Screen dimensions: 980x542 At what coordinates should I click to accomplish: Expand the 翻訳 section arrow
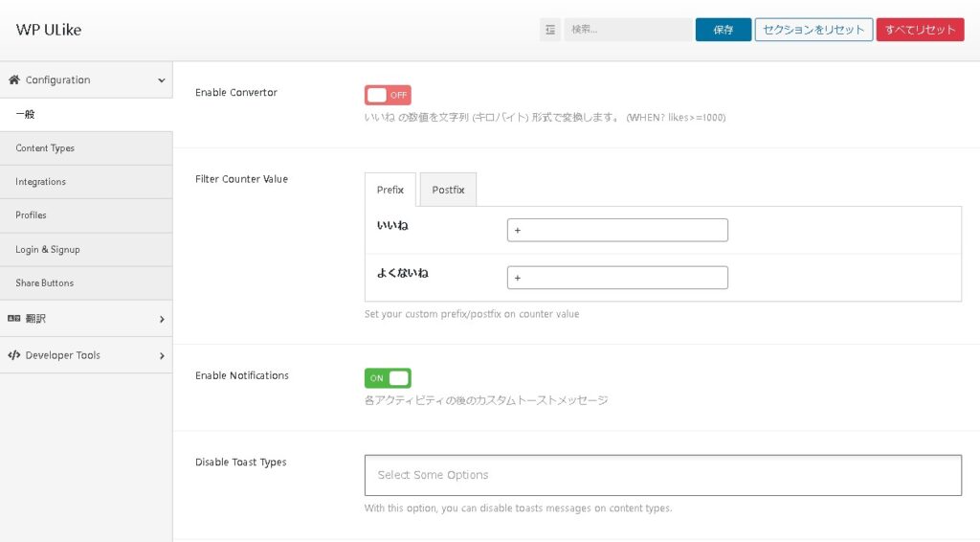point(161,319)
